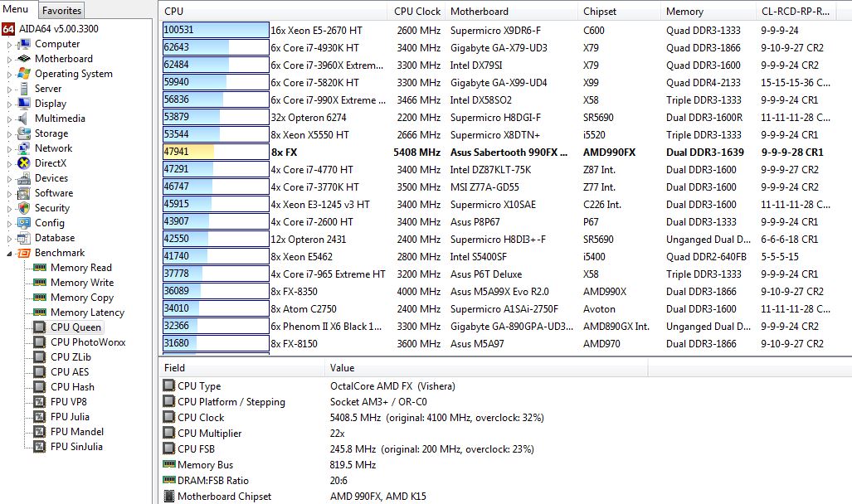
Task: Select the Security shield icon
Action: (x=24, y=208)
